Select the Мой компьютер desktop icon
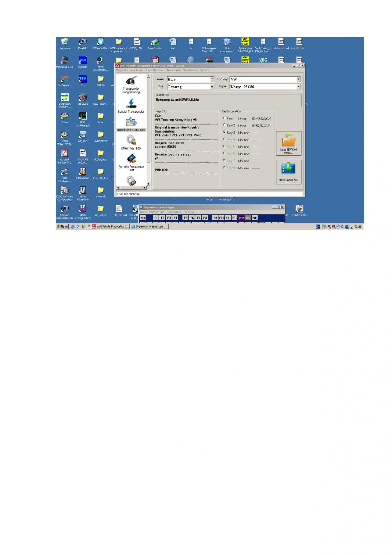This screenshot has height=555, width=392. pos(227,45)
